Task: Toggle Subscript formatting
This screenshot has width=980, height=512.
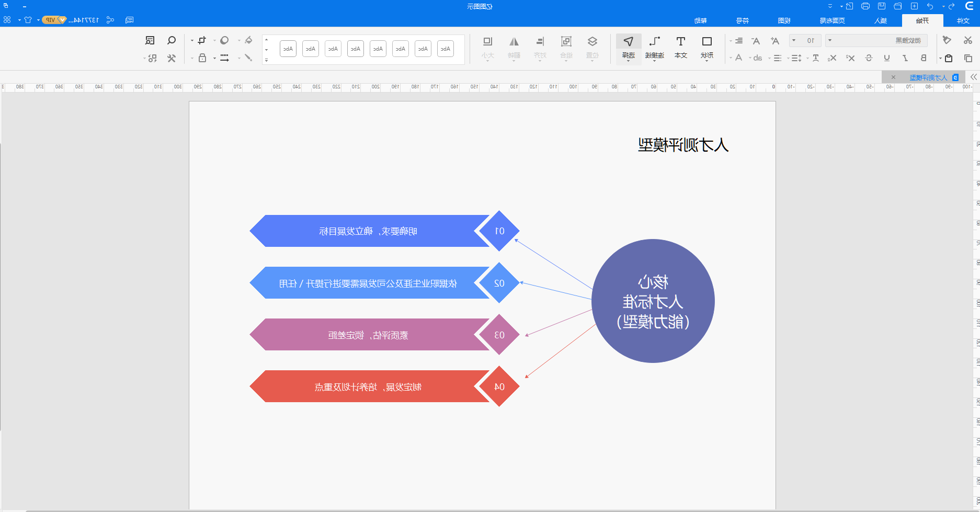Action: coord(833,58)
